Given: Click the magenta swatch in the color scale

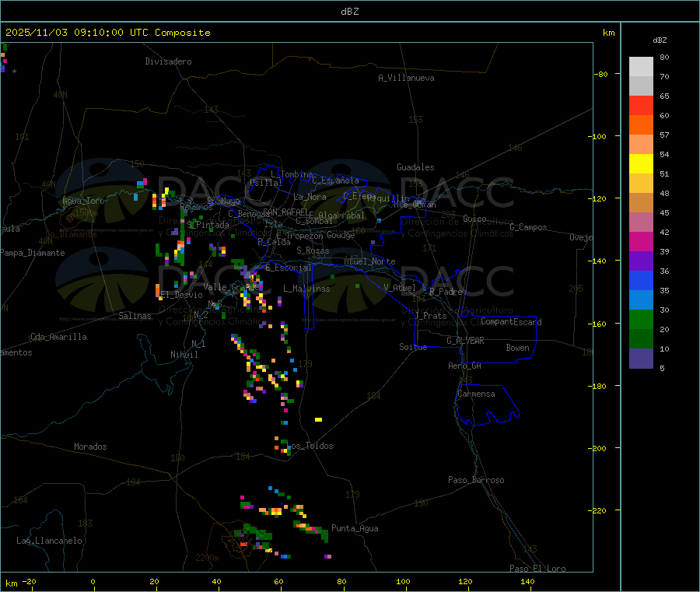Looking at the screenshot, I should (x=641, y=241).
